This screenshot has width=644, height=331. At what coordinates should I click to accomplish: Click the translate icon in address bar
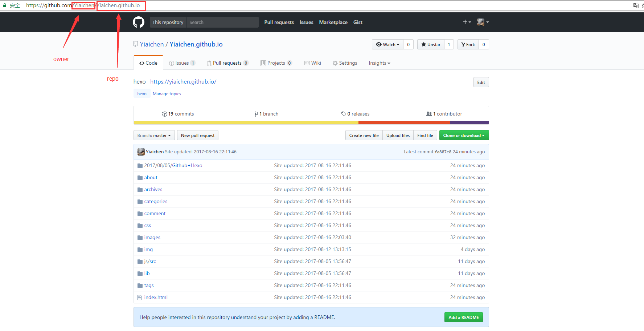(x=636, y=5)
